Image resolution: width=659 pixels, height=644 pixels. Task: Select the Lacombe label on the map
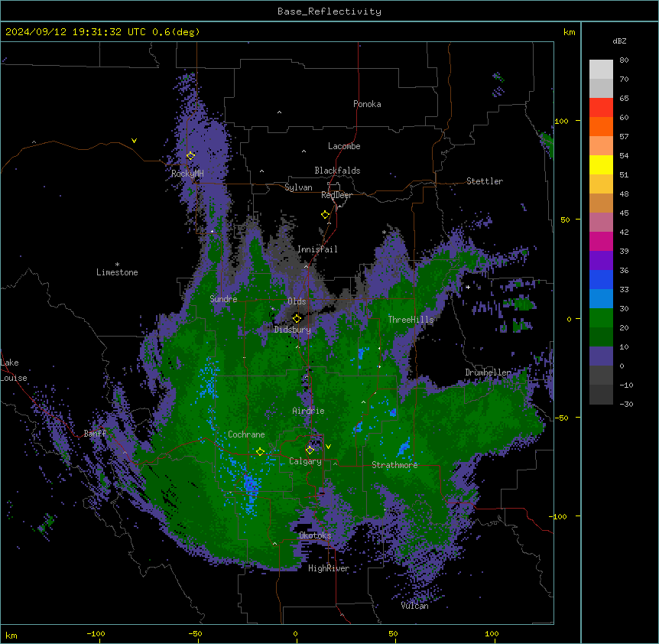(344, 146)
